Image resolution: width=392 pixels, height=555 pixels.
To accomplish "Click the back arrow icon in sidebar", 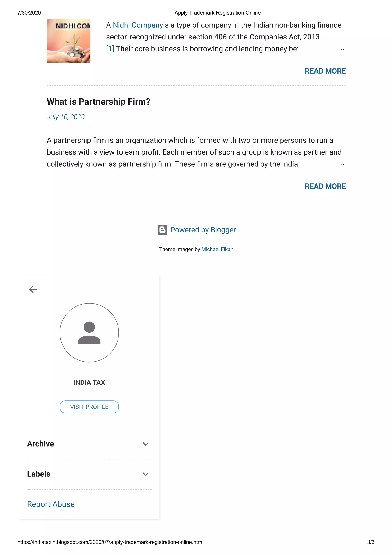I will 33,289.
